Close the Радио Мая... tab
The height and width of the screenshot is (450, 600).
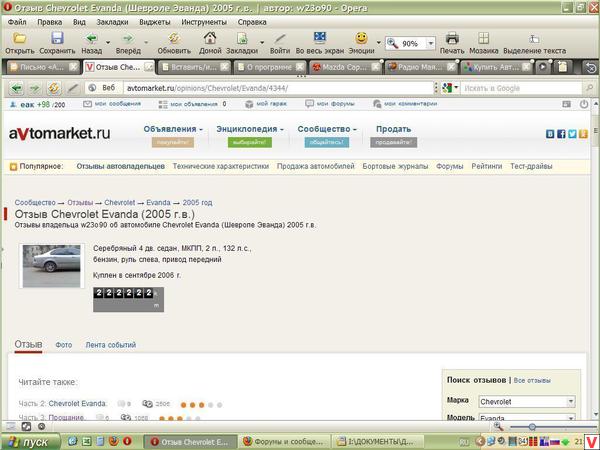(451, 67)
